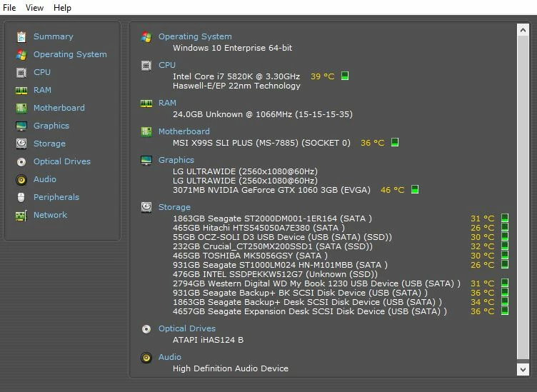The image size is (537, 392).
Task: Open the File menu
Action: 9,8
